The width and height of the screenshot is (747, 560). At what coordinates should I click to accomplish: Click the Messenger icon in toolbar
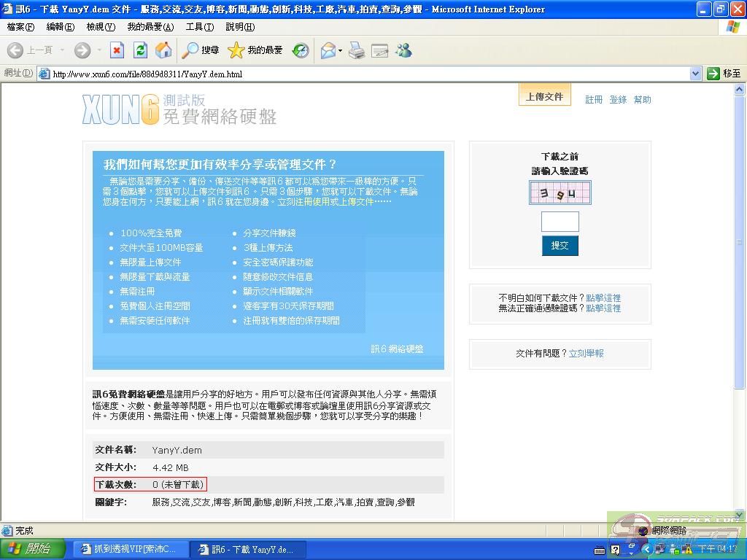click(403, 50)
